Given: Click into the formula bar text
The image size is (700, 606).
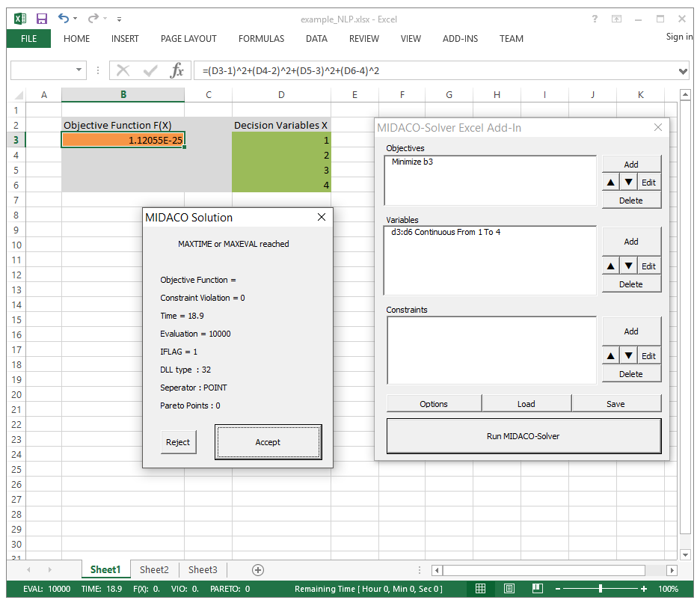Looking at the screenshot, I should pos(291,71).
